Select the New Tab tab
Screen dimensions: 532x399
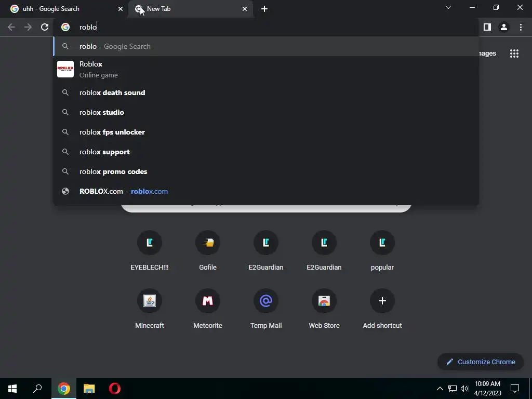191,9
